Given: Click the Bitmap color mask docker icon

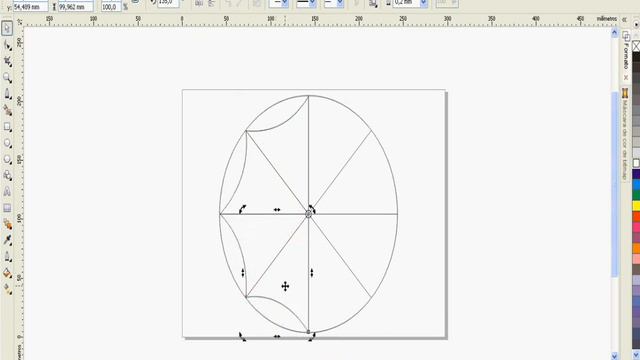Looking at the screenshot, I should pos(625,93).
